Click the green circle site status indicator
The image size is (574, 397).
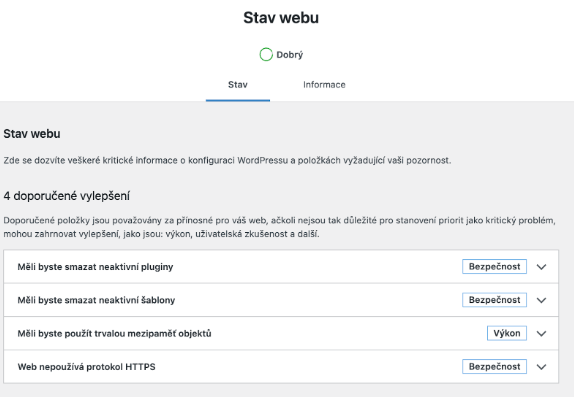266,55
